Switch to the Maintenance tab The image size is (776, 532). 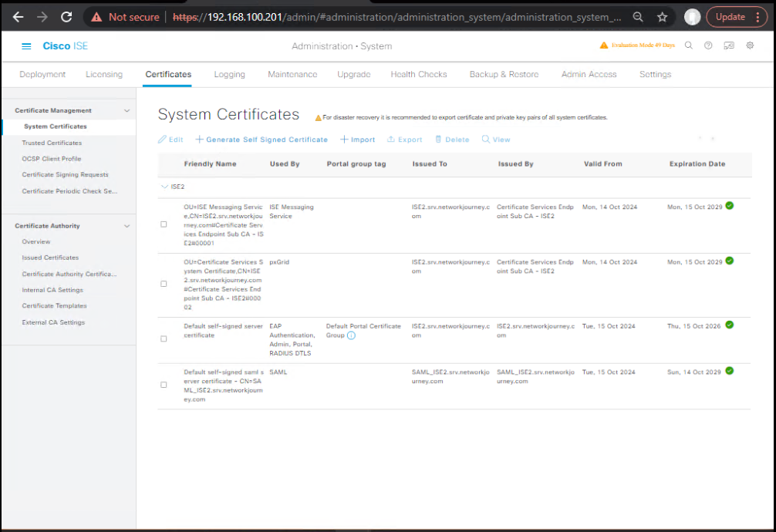tap(292, 74)
